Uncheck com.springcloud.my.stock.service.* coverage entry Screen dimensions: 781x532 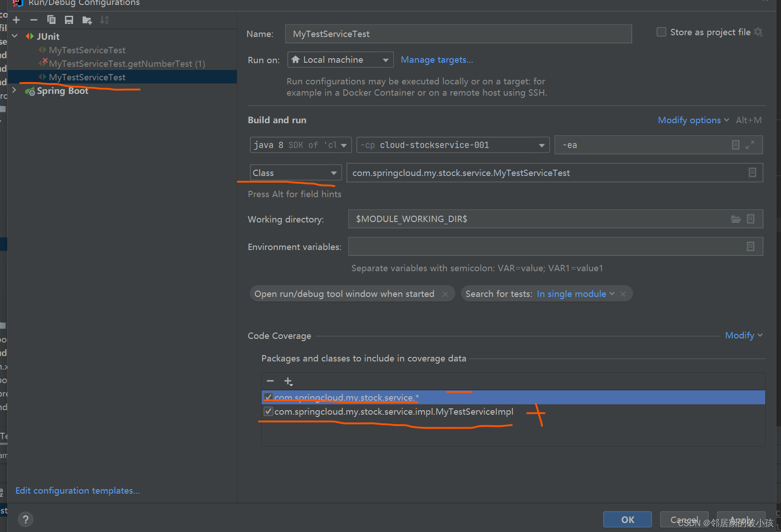(x=268, y=397)
